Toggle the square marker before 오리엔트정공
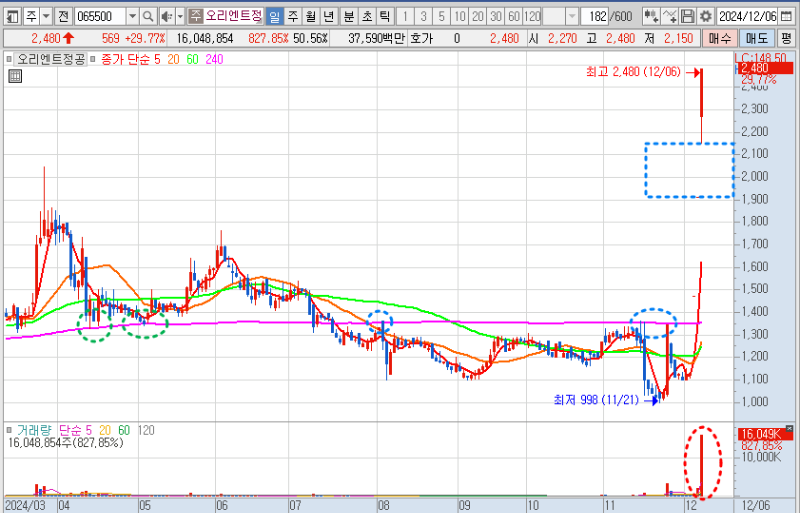Screen dimensions: 800x513 click(x=9, y=60)
